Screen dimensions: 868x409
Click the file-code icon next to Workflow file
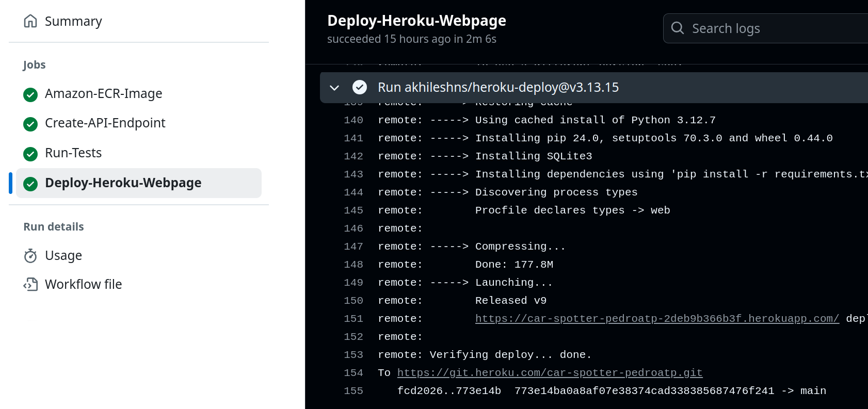click(30, 284)
